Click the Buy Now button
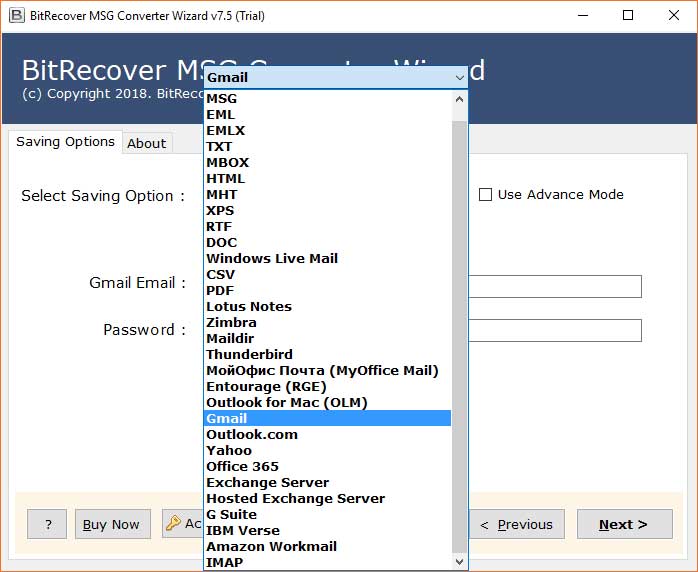The height and width of the screenshot is (572, 698). [113, 524]
